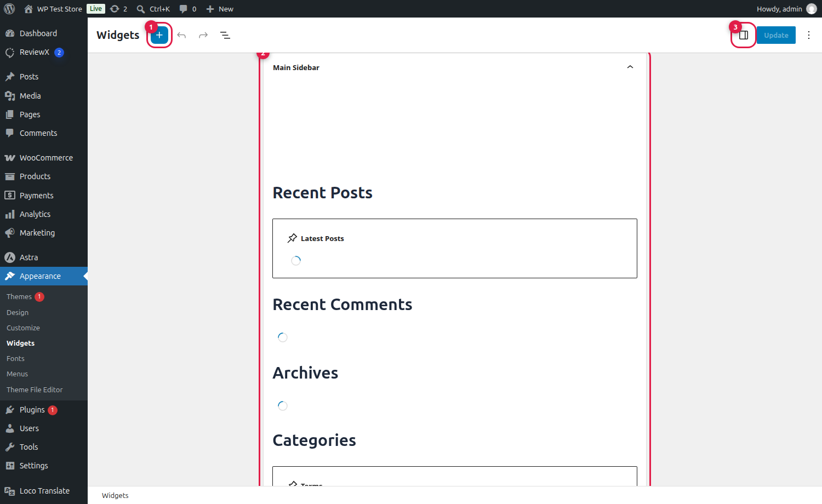Undo the last change

[x=181, y=35]
